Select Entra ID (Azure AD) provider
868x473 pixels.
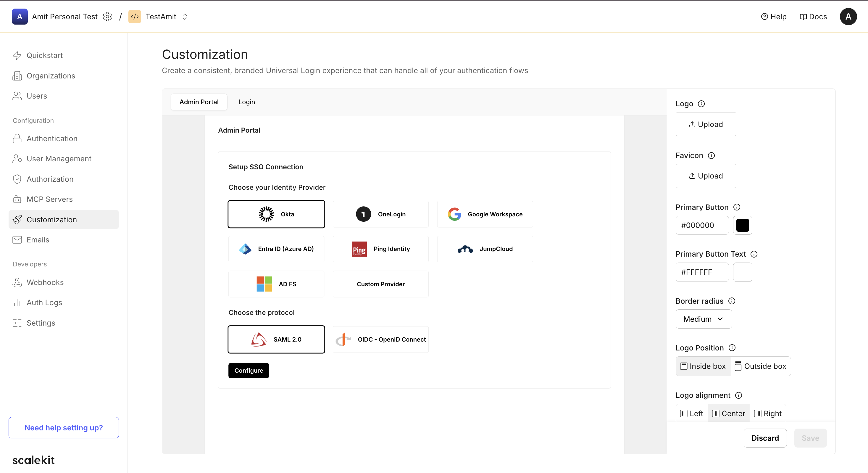pos(276,249)
